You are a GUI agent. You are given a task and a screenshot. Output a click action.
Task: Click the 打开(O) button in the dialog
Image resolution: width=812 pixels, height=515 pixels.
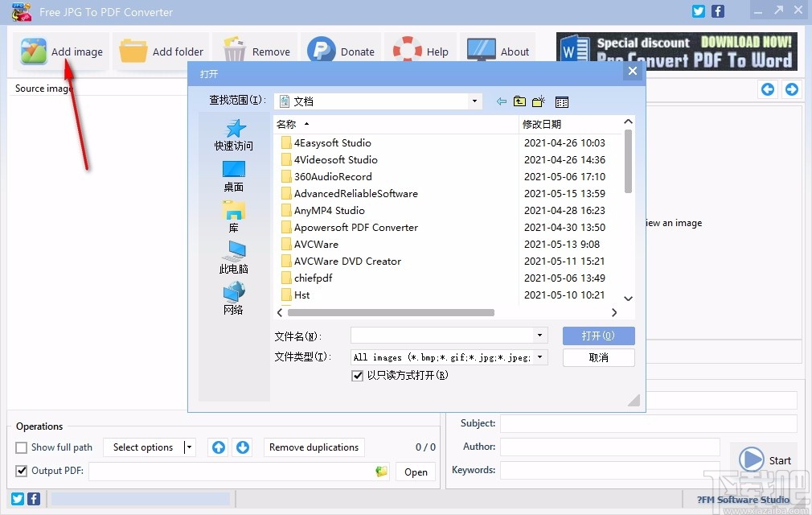tap(598, 336)
